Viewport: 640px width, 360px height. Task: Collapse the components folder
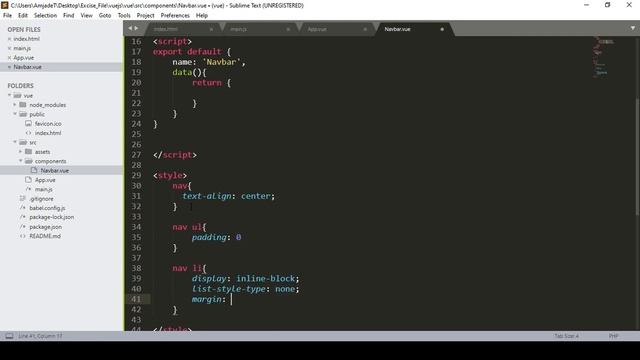tap(21, 161)
